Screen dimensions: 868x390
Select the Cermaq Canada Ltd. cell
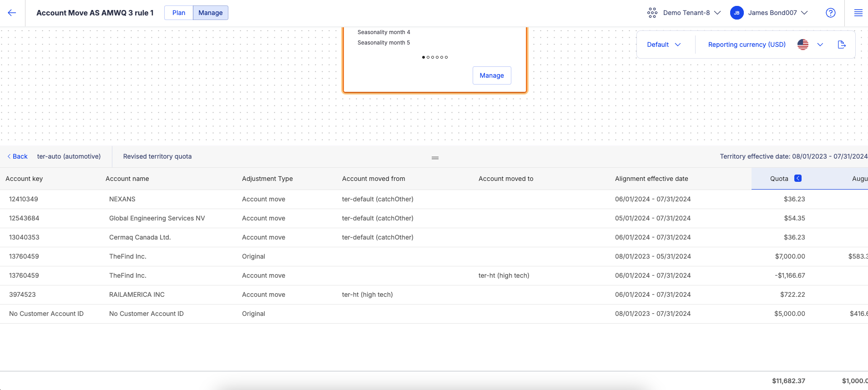coord(140,237)
